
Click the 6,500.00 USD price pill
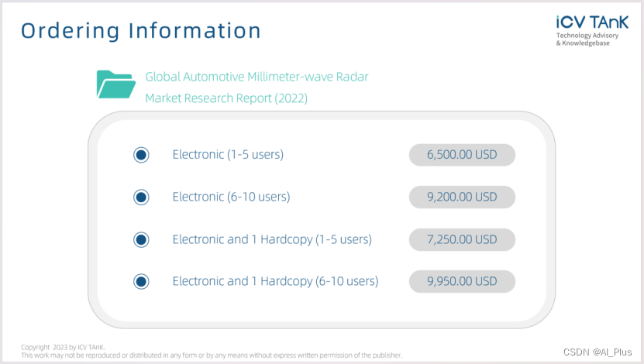tap(462, 155)
